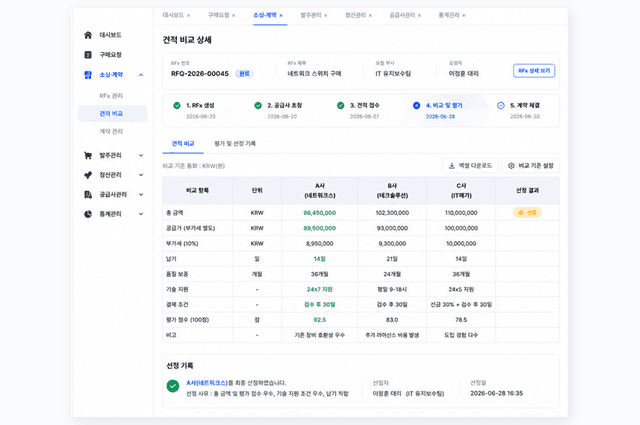The height and width of the screenshot is (425, 640).
Task: Close the 통계관리 top tab
Action: [464, 16]
